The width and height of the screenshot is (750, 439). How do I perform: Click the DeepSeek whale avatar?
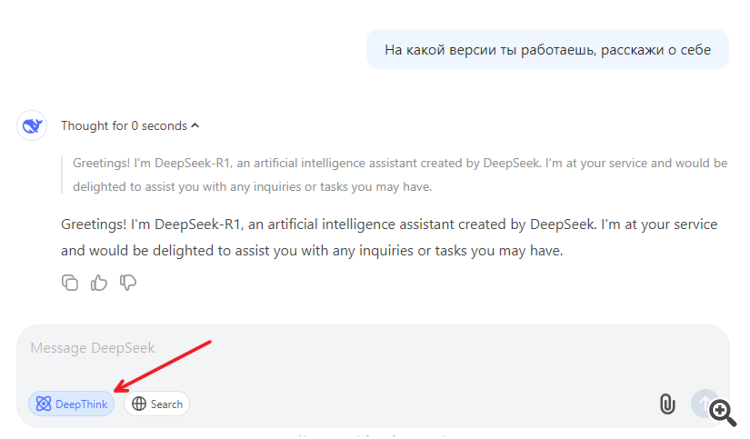(32, 126)
